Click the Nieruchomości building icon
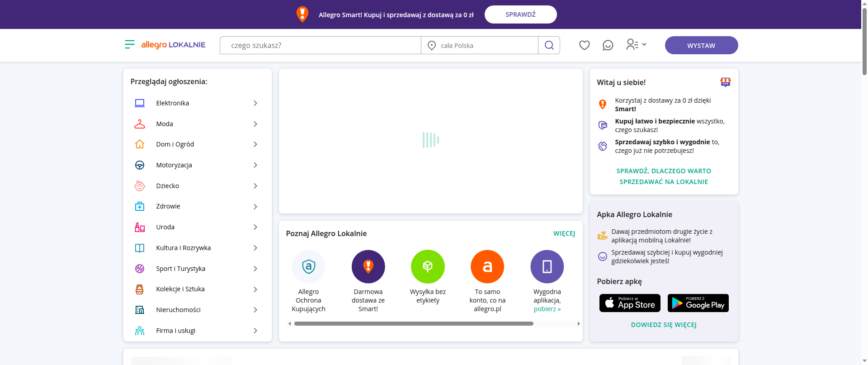 [x=140, y=310]
